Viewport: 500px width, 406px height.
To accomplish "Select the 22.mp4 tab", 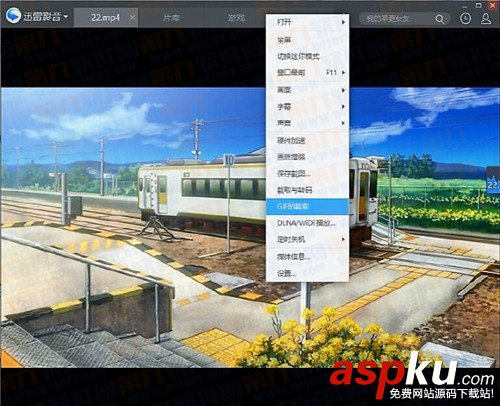I will coord(105,17).
